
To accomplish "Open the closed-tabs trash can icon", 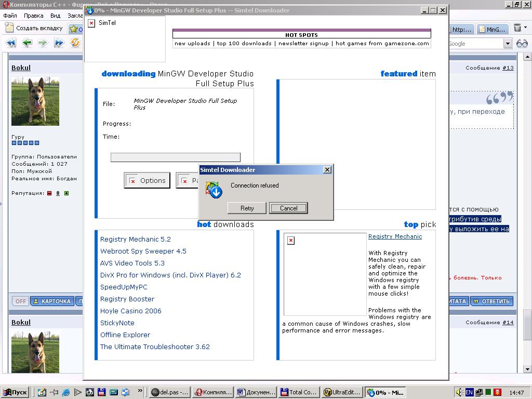I will pyautogui.click(x=517, y=29).
